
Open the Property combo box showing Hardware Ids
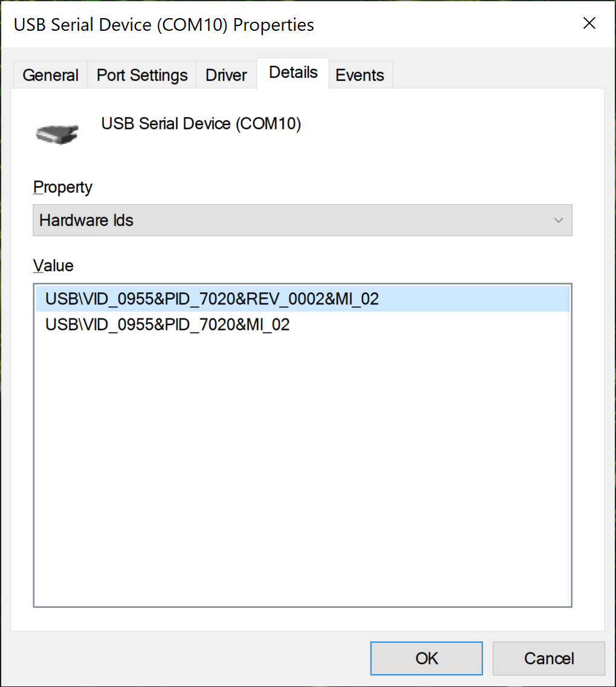[290, 220]
